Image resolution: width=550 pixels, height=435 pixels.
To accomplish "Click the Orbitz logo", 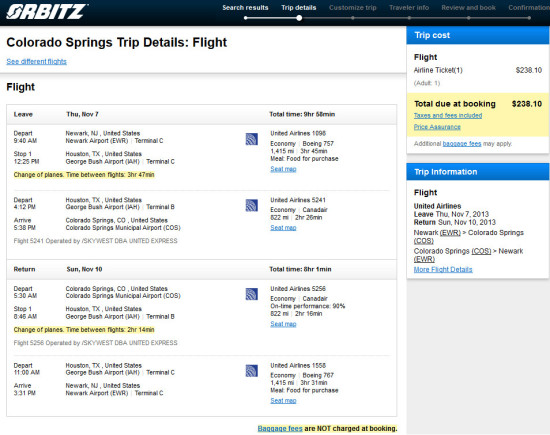I will (x=47, y=12).
